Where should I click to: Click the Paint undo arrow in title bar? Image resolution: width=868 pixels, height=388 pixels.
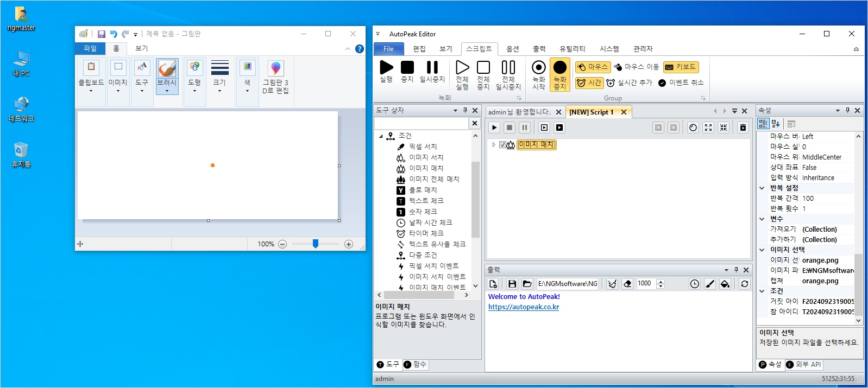pos(114,34)
